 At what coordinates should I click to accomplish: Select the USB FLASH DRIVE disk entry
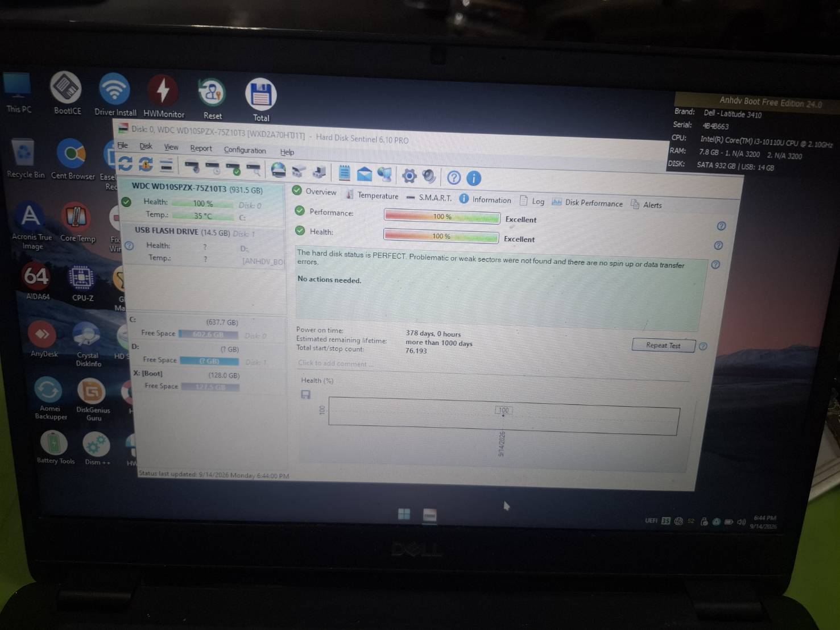[x=204, y=246]
